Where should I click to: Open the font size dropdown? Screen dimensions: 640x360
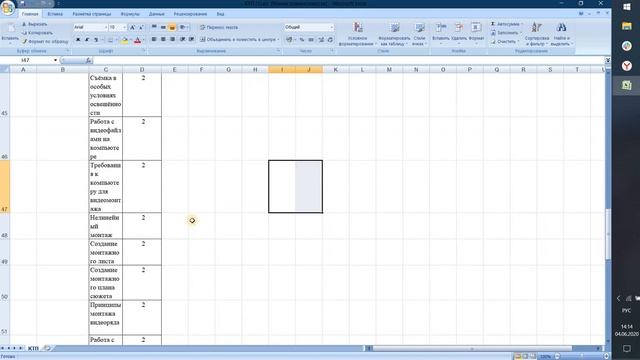pos(124,27)
